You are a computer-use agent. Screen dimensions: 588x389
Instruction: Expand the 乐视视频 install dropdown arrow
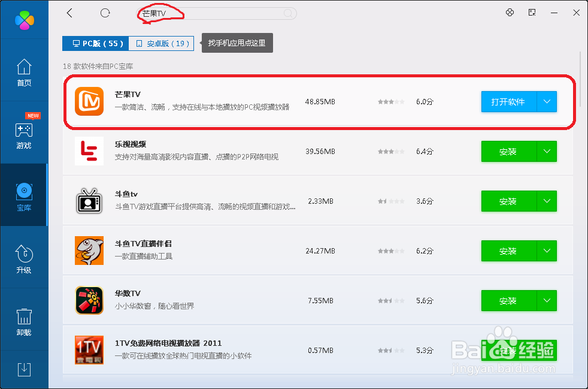[x=546, y=151]
